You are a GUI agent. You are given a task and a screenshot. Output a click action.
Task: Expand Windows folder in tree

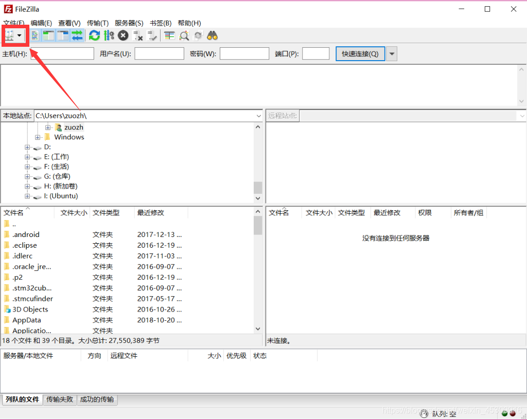click(x=38, y=137)
